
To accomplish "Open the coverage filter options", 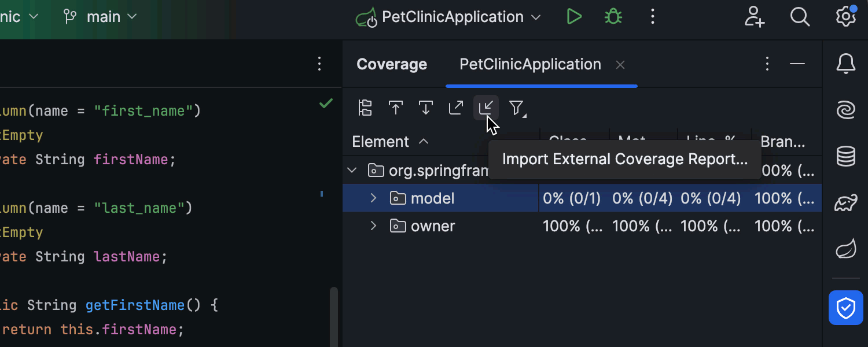I will pyautogui.click(x=516, y=108).
